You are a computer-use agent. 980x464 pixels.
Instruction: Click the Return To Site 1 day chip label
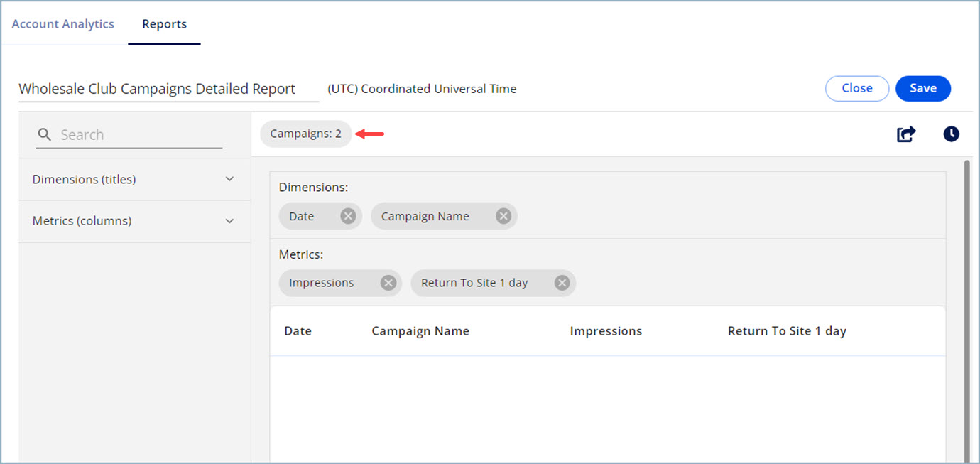pyautogui.click(x=474, y=283)
